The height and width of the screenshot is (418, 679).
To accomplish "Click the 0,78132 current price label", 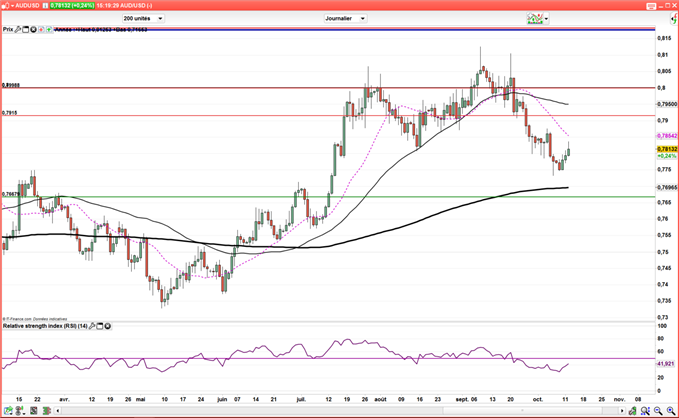I will [667, 149].
